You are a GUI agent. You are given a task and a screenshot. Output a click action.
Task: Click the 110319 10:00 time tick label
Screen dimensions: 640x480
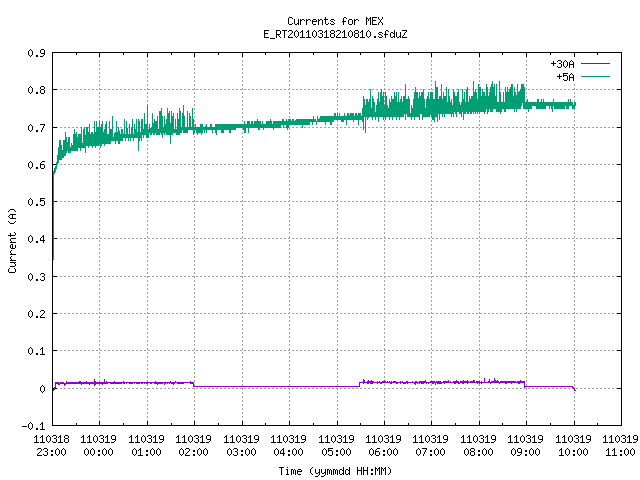click(573, 446)
